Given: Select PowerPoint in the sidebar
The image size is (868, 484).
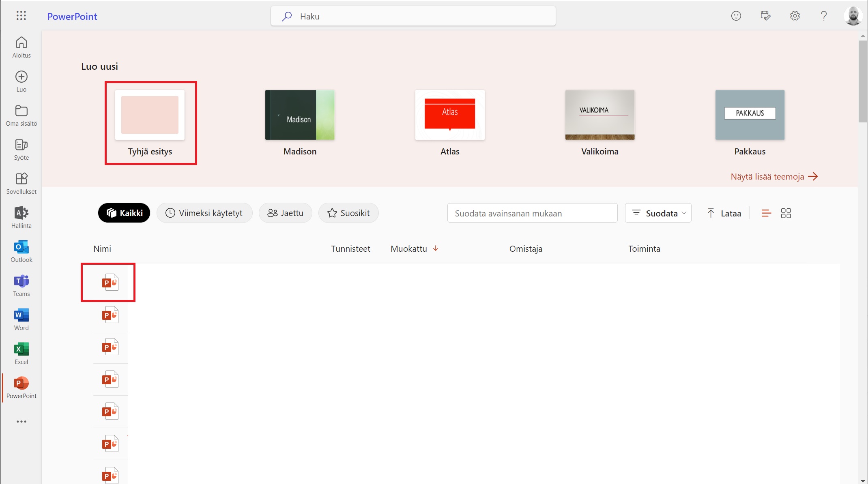Looking at the screenshot, I should click(21, 388).
